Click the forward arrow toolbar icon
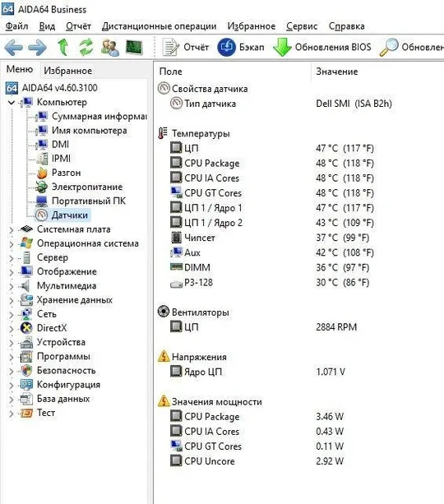 [x=37, y=48]
